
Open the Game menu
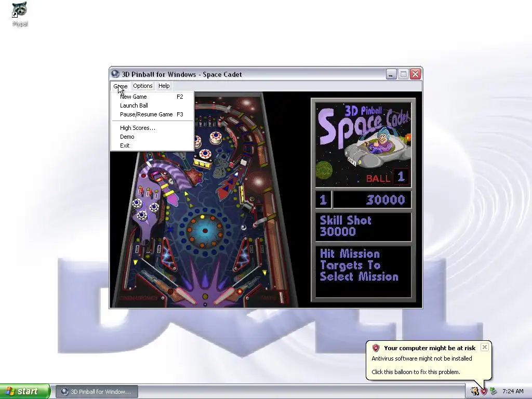click(x=121, y=86)
